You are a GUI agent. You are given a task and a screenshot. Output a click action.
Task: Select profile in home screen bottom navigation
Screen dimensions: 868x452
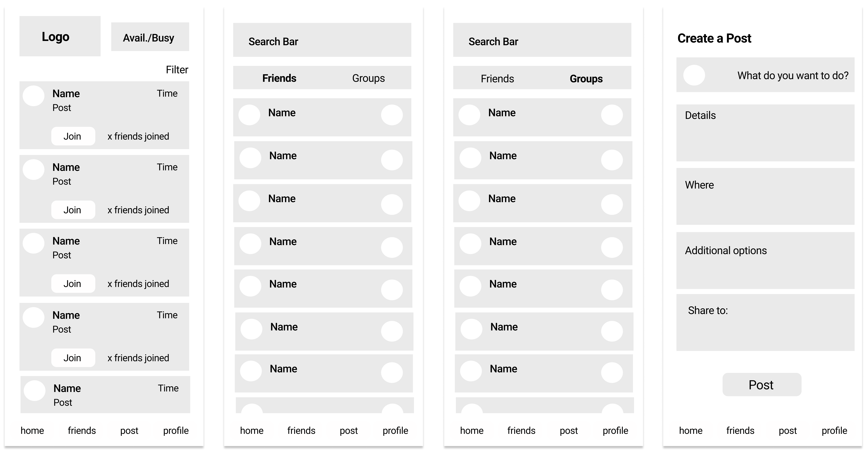tap(176, 430)
